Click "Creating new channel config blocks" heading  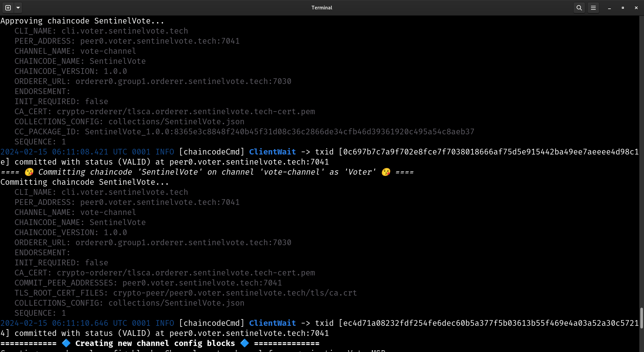155,343
